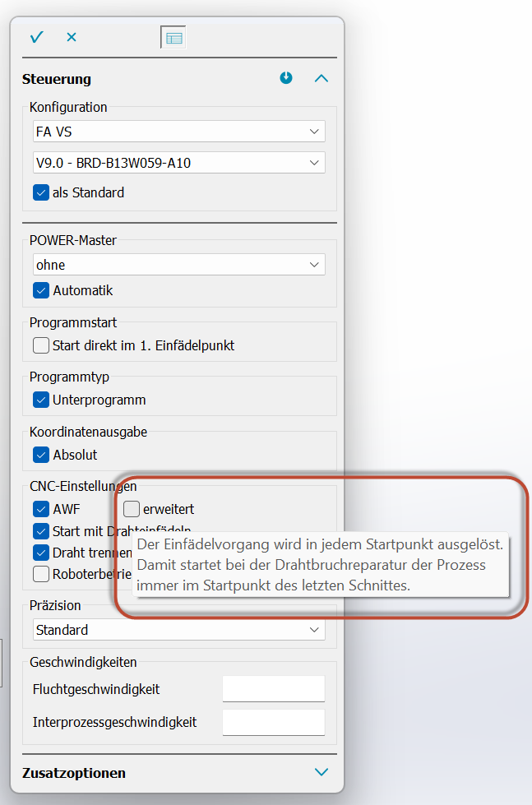Image resolution: width=532 pixels, height=805 pixels.
Task: Expand the Zusatzoptionen section
Action: pyautogui.click(x=322, y=772)
